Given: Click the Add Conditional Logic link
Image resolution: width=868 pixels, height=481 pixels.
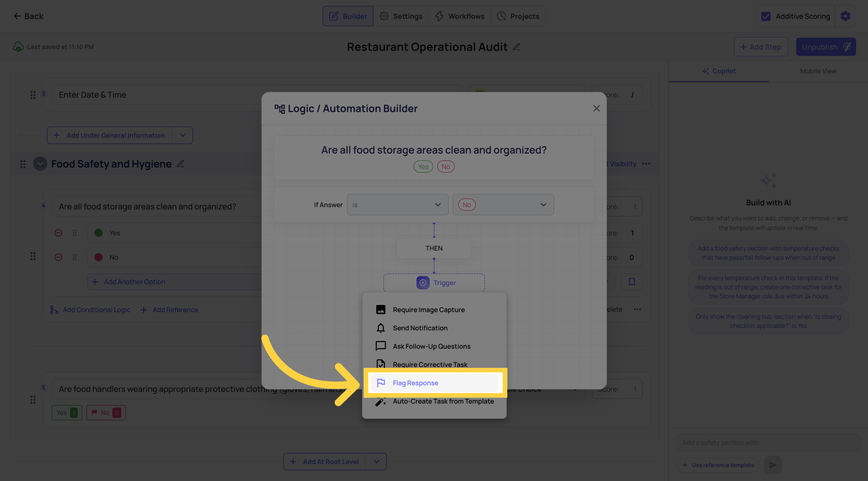Looking at the screenshot, I should coord(90,310).
